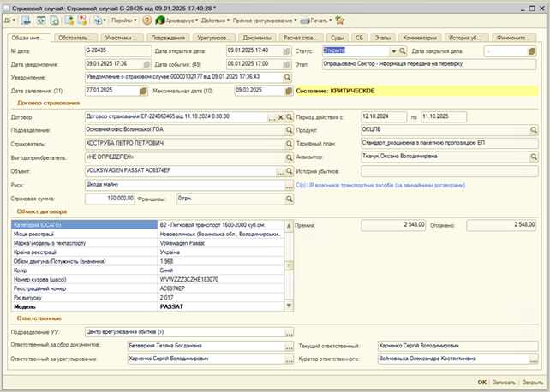Open the История уб... tab
This screenshot has height=392, width=550.
pyautogui.click(x=467, y=38)
